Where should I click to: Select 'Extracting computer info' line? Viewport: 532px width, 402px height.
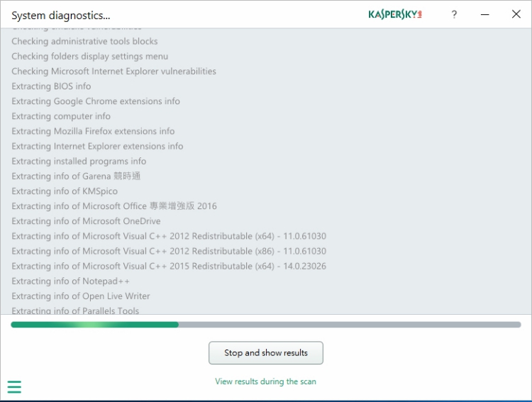(x=61, y=116)
